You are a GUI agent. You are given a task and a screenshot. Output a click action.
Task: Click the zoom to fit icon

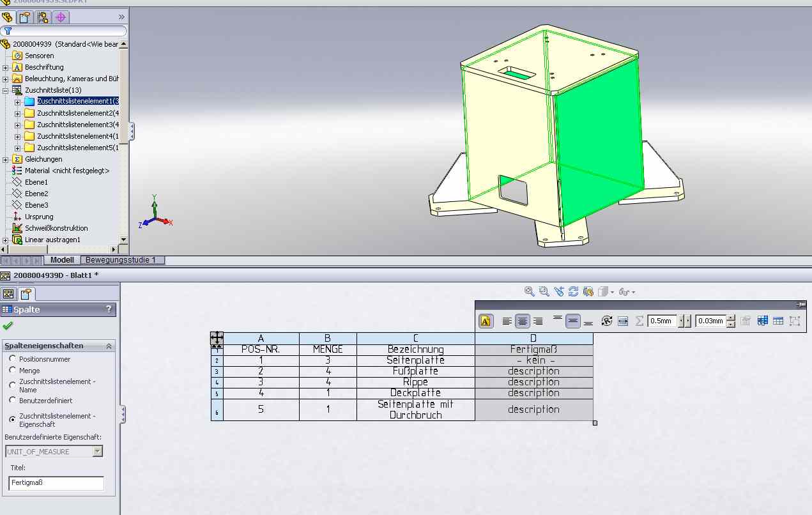tap(530, 291)
